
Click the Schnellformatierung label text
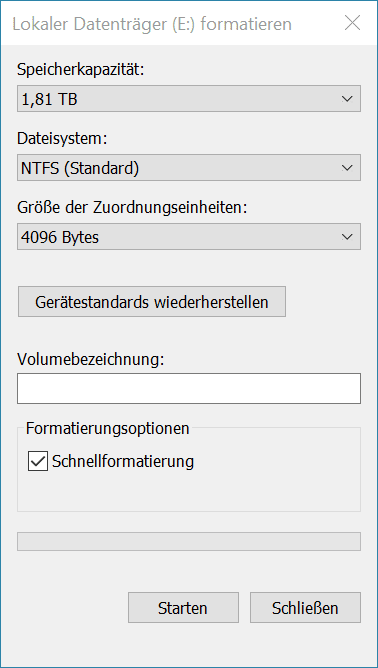tap(123, 461)
